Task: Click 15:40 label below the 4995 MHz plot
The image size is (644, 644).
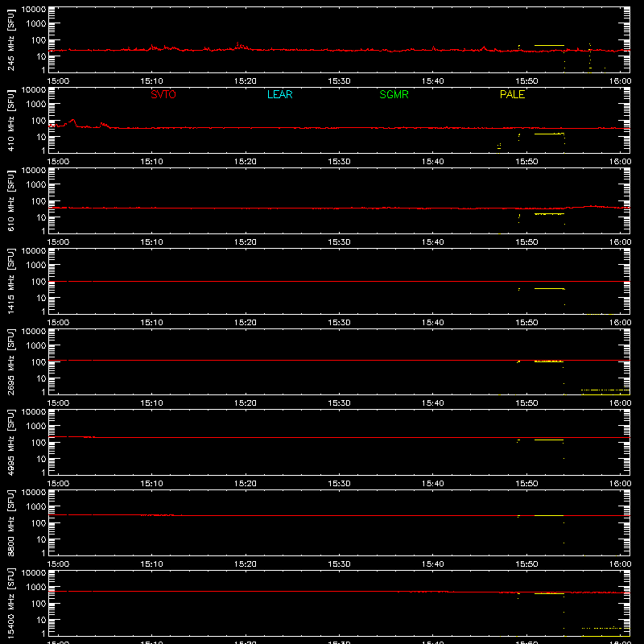Action: coord(433,484)
